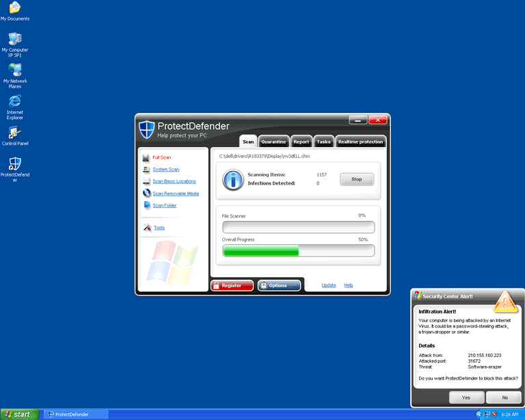
Task: Click the Scan Basic Locations link
Action: point(174,181)
